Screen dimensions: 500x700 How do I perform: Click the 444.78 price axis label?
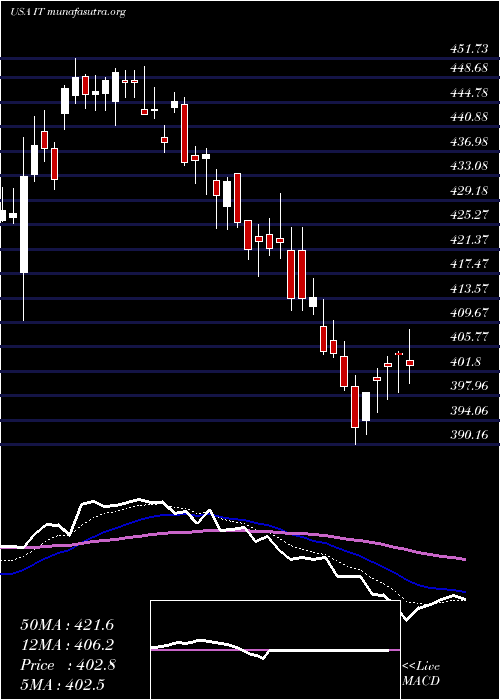pos(469,93)
